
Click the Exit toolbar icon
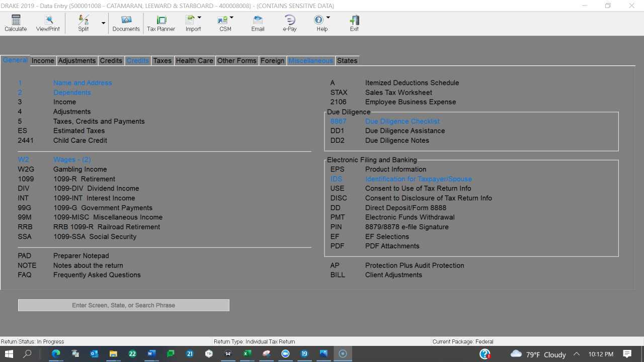[354, 23]
